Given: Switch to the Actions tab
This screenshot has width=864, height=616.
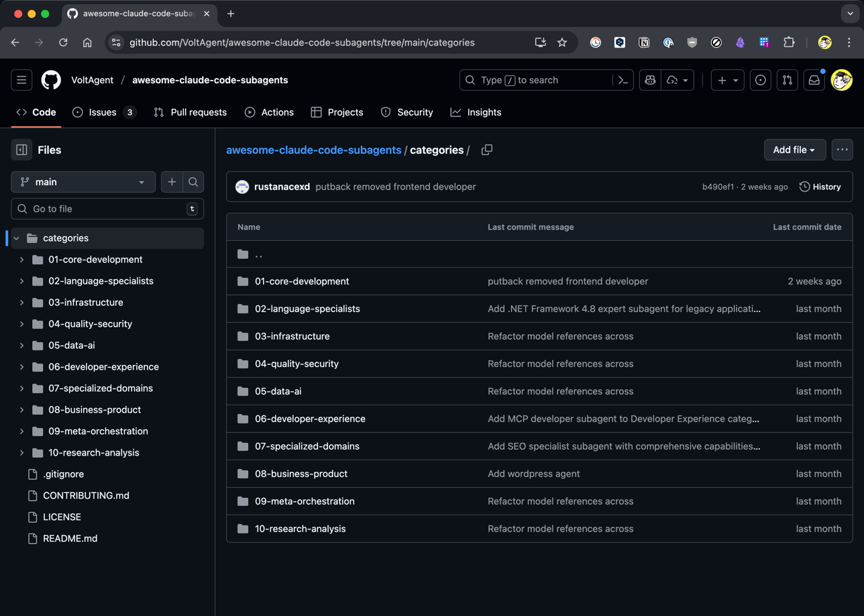Looking at the screenshot, I should coord(270,112).
